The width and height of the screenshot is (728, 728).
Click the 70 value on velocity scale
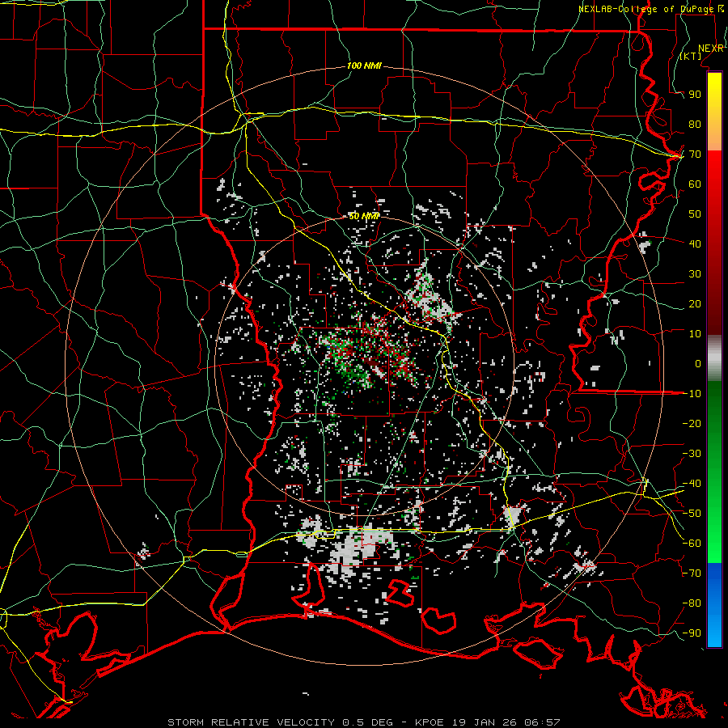pyautogui.click(x=695, y=154)
